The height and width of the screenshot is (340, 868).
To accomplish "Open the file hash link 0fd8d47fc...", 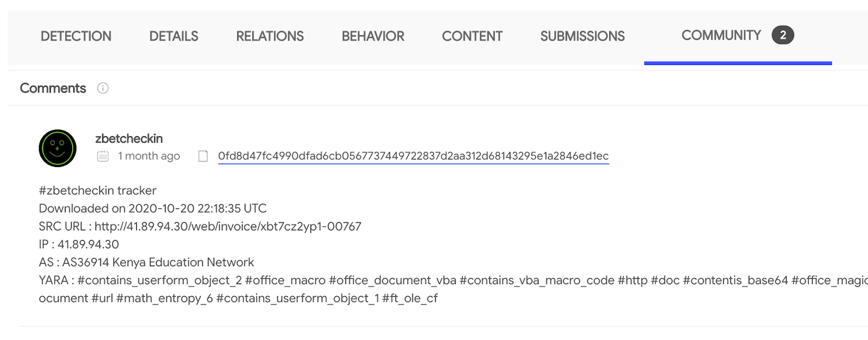I will point(413,156).
